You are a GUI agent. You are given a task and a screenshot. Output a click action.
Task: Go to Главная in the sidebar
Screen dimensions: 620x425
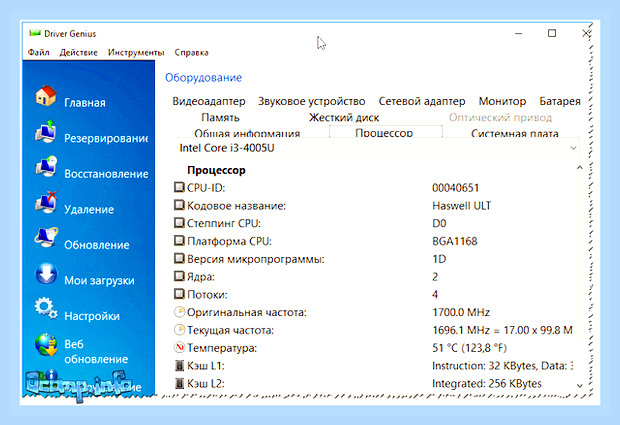[x=85, y=103]
